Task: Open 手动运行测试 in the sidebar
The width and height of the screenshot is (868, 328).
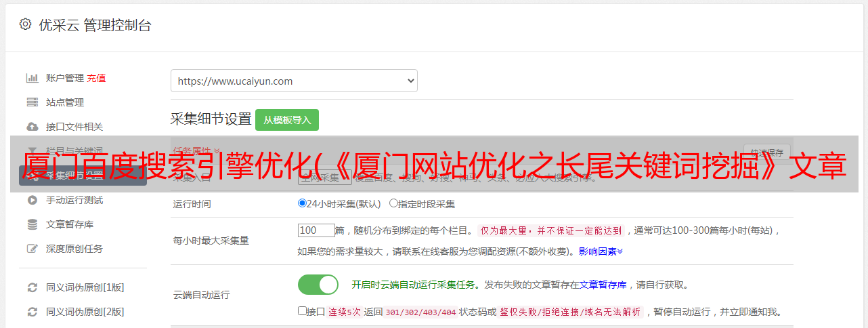Action: click(x=74, y=200)
